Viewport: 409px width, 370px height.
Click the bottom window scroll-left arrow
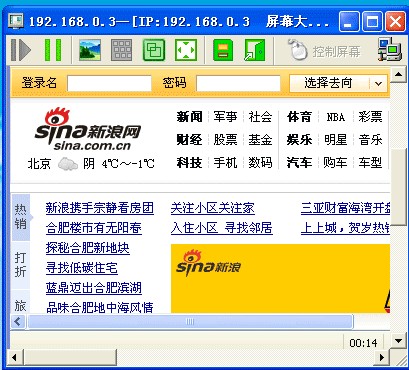click(x=14, y=358)
